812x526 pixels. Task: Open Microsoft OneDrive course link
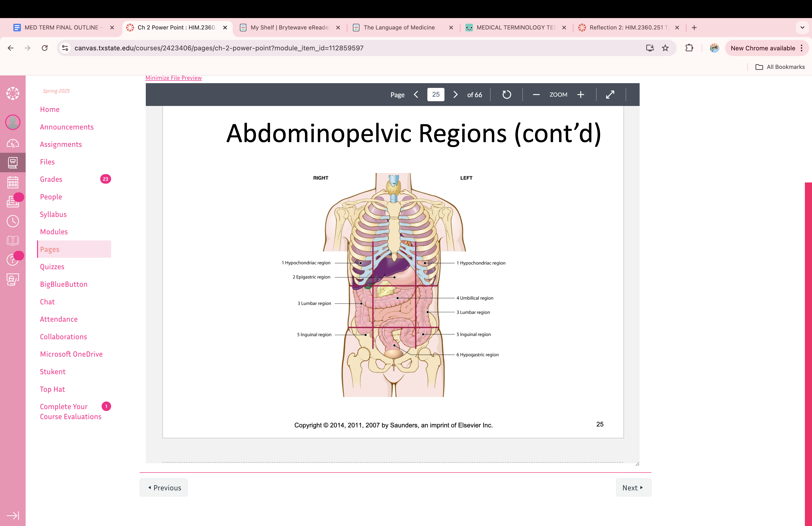(x=71, y=354)
